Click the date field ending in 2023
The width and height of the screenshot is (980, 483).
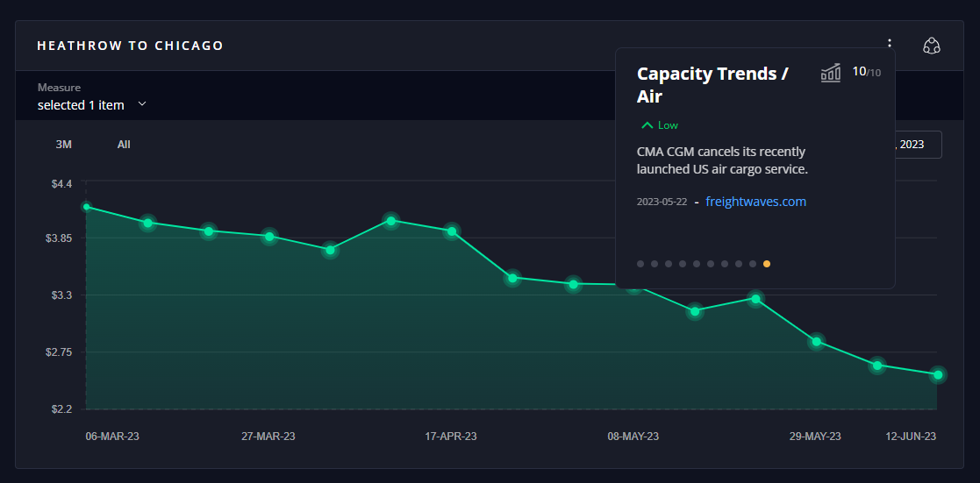click(918, 145)
